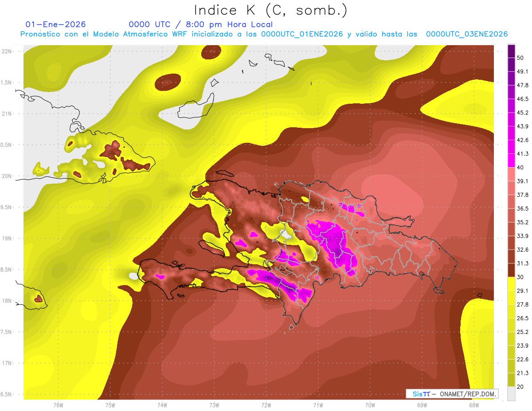Click the legend value '26.5'
532x411 pixels.
(x=522, y=318)
